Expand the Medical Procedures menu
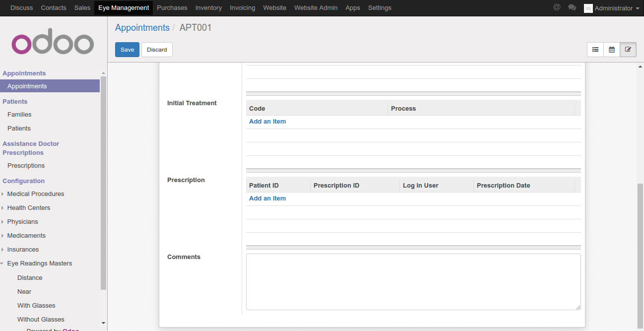Image resolution: width=644 pixels, height=331 pixels. [x=36, y=194]
